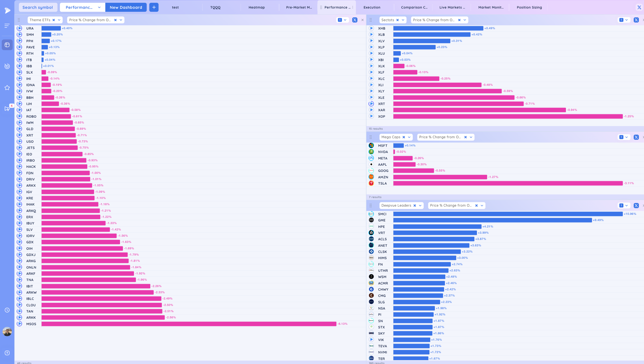The height and width of the screenshot is (364, 644).
Task: Click the Microsoft logo next to MSFT
Action: pos(371,145)
